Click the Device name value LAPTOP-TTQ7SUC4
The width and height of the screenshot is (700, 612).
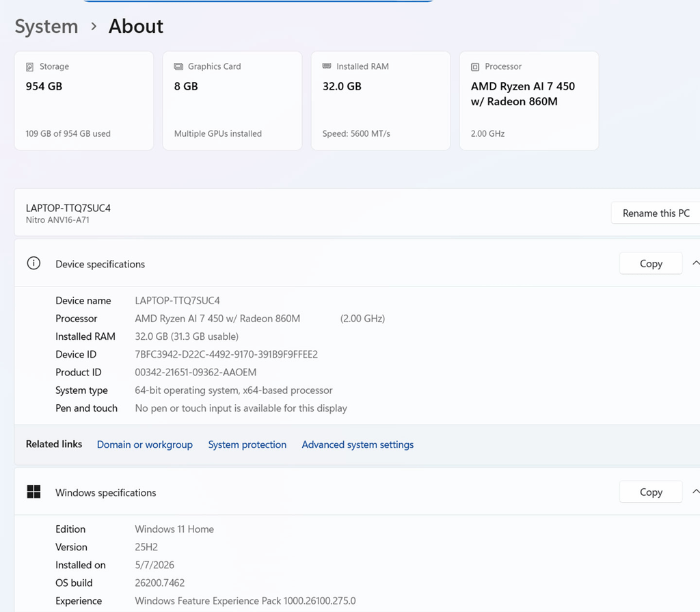(177, 301)
